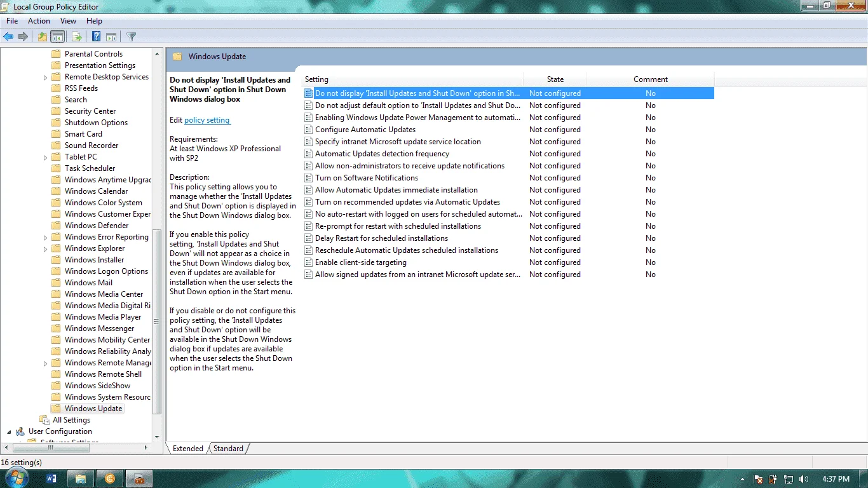This screenshot has width=868, height=488.
Task: Click the orange circular app taskbar icon
Action: point(110,479)
